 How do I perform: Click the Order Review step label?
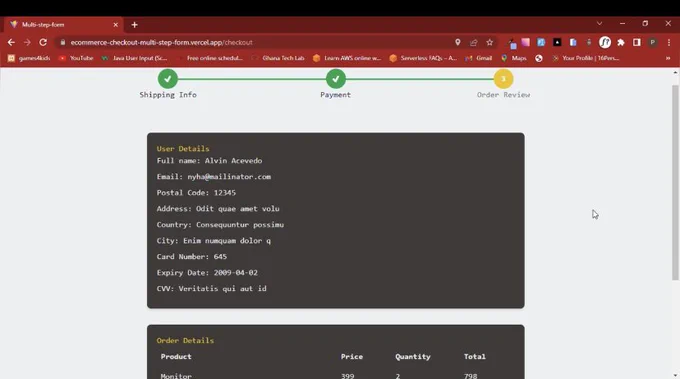point(503,95)
